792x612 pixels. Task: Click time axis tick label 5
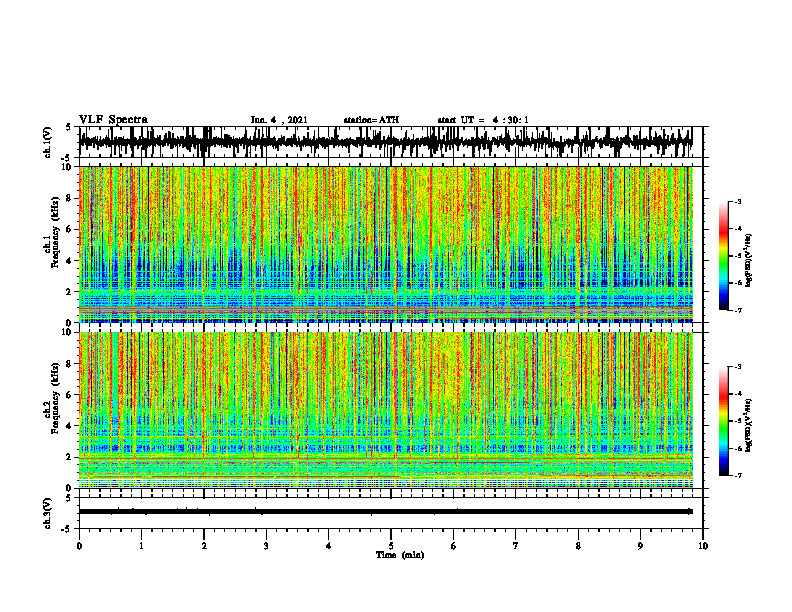coord(391,546)
